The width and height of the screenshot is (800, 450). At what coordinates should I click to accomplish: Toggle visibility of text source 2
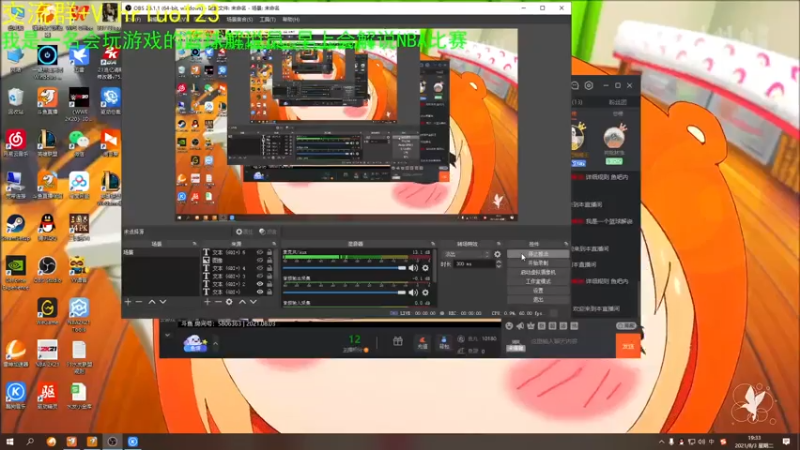(260, 284)
